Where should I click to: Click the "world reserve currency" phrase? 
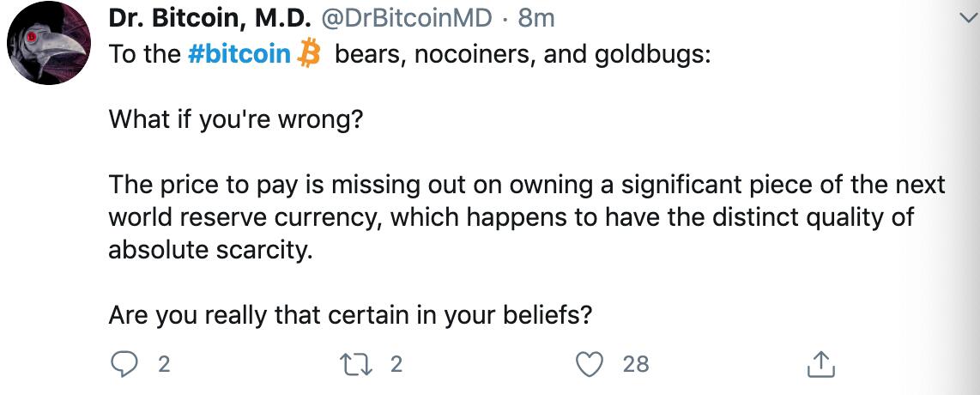[x=245, y=216]
